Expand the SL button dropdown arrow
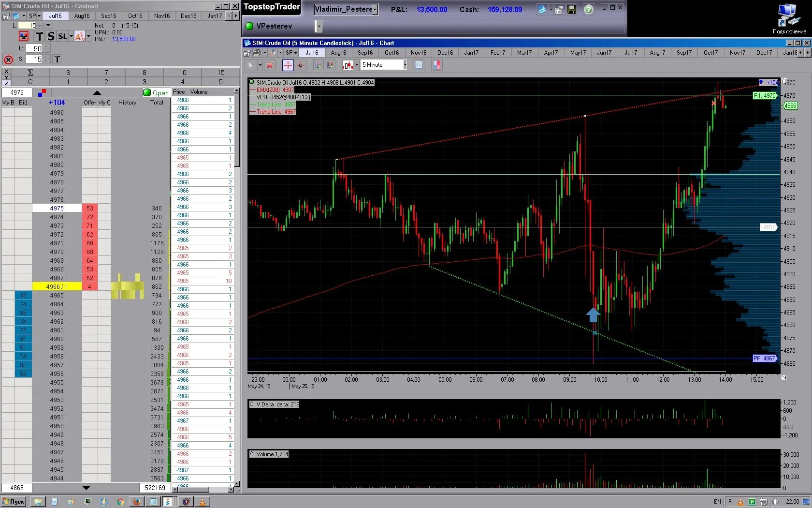Viewport: 812px width, 508px height. 71,36
